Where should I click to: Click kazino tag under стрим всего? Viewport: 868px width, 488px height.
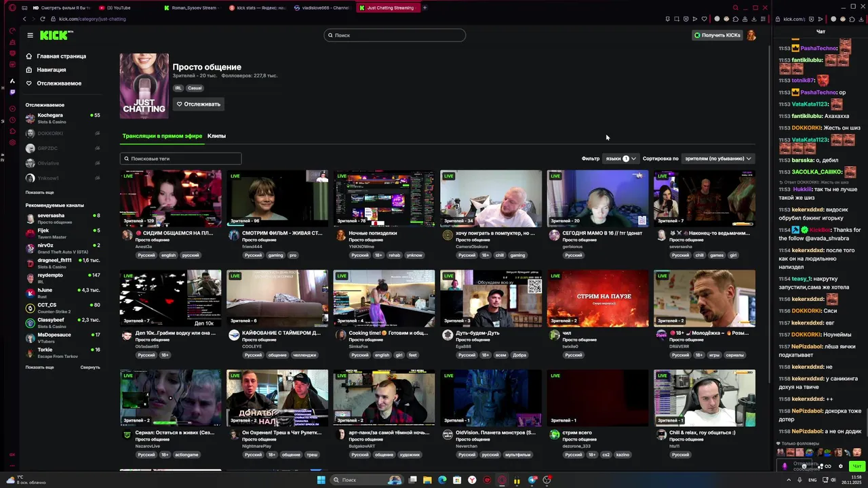pyautogui.click(x=623, y=455)
